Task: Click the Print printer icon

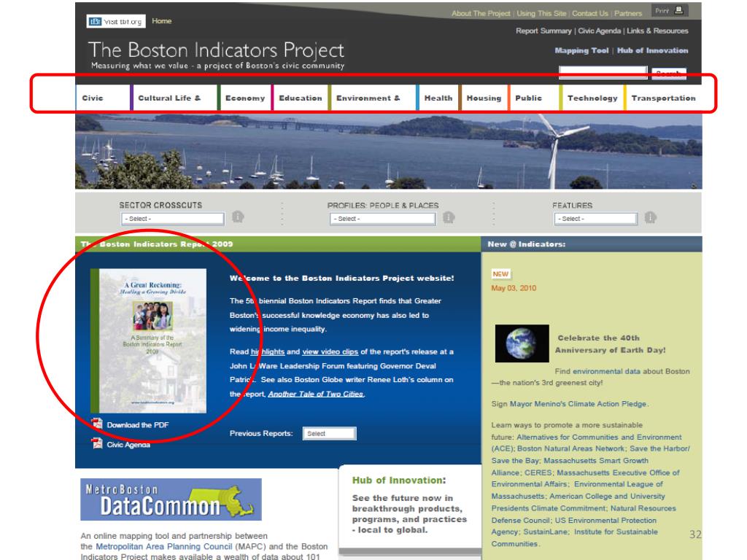Action: click(679, 10)
